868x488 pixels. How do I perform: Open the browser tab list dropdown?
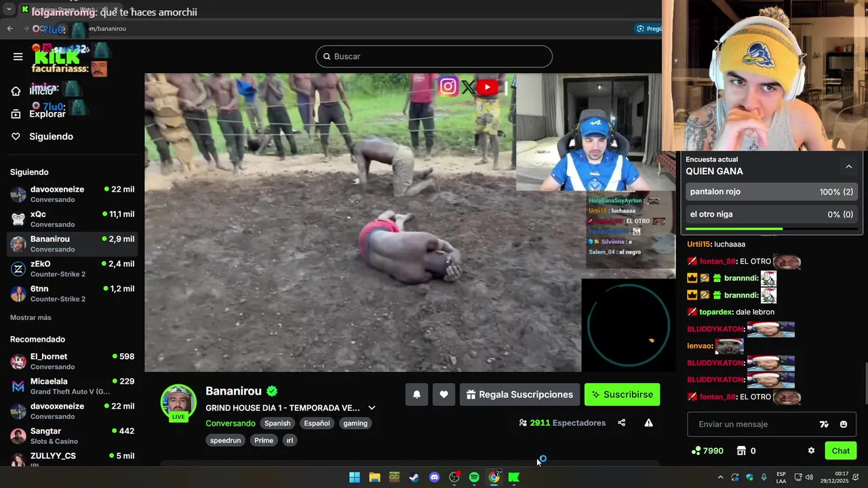click(x=9, y=9)
